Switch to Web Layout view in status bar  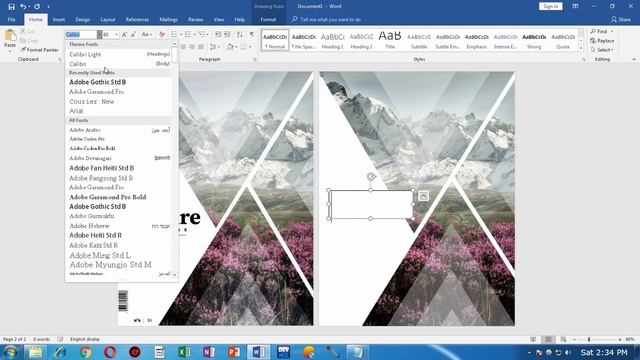pyautogui.click(x=563, y=339)
